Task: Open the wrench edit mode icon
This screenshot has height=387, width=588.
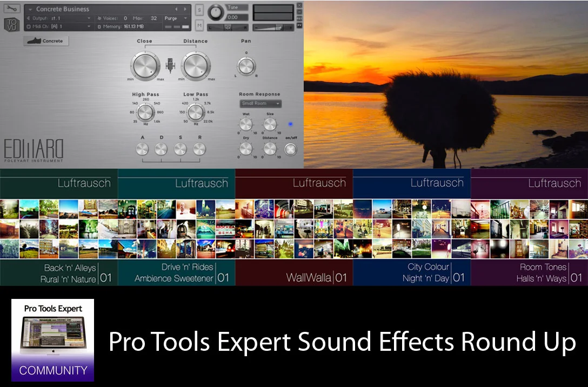Action: tap(12, 9)
